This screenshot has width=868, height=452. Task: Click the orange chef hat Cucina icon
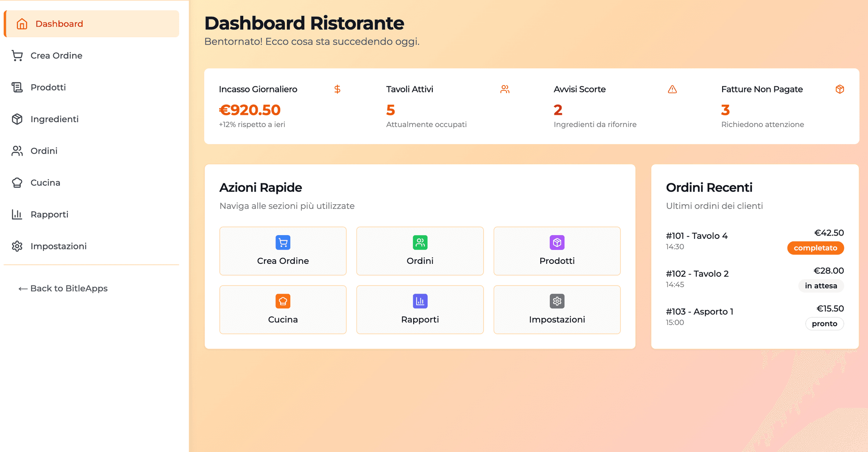point(283,301)
